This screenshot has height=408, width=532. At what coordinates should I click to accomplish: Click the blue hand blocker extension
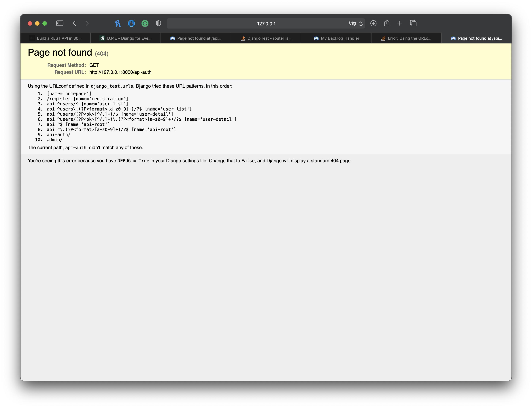131,23
